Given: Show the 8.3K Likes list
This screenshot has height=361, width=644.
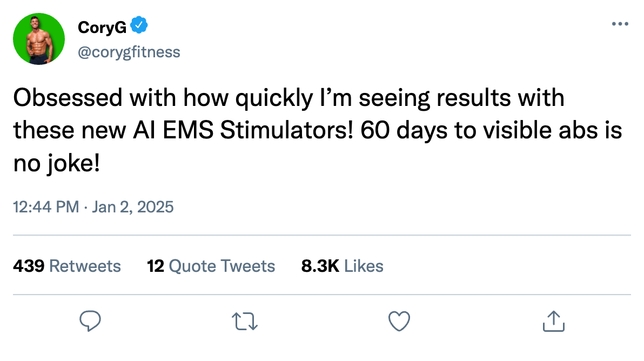Looking at the screenshot, I should point(342,266).
